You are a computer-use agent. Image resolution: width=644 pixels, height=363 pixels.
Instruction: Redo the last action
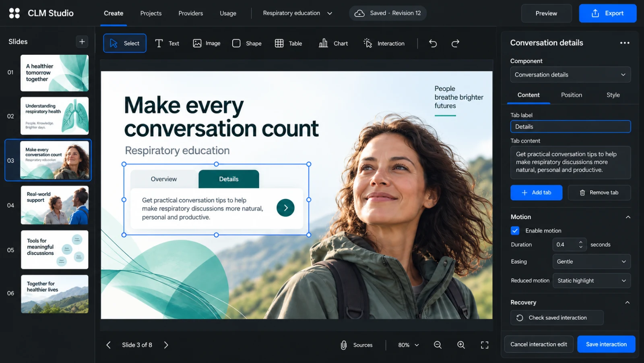click(x=455, y=43)
